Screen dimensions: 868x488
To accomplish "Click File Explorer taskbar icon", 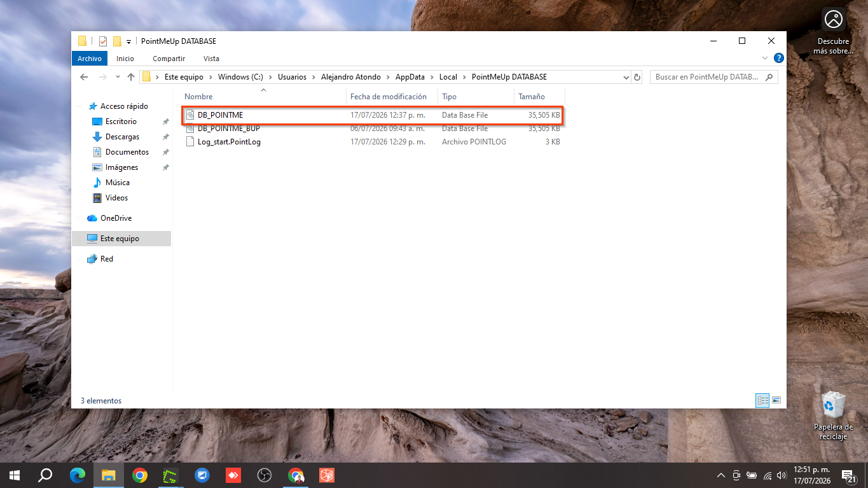I will coord(109,475).
